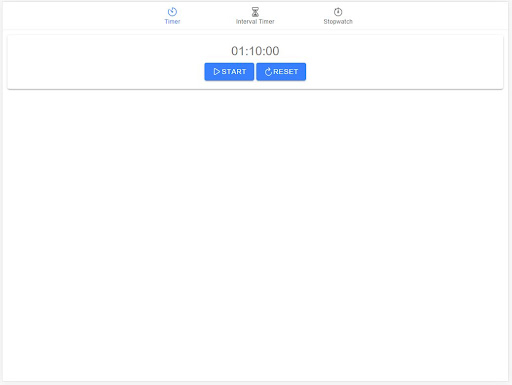This screenshot has width=512, height=385.
Task: Click the play triangle icon in START
Action: click(217, 72)
